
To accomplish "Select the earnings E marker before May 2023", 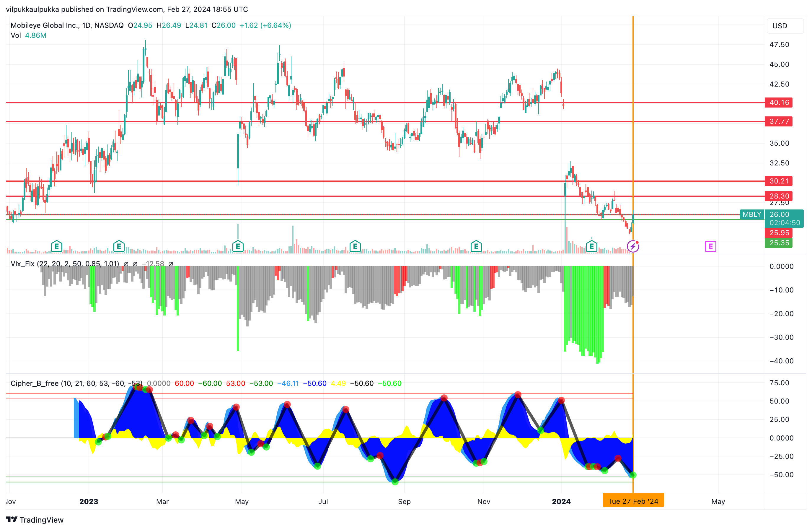I will [238, 246].
